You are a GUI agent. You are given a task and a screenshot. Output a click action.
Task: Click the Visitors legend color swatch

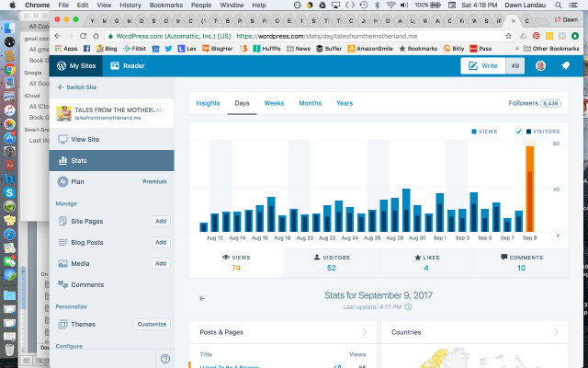[528, 132]
